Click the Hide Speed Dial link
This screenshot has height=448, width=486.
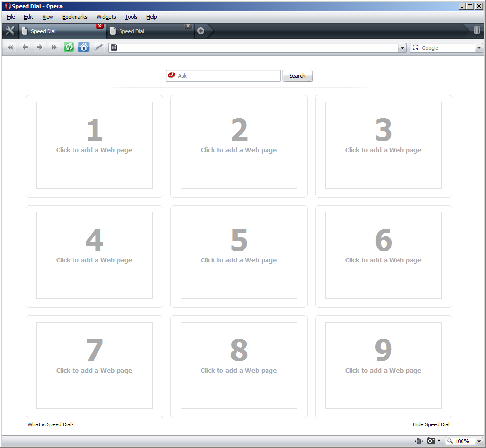431,424
